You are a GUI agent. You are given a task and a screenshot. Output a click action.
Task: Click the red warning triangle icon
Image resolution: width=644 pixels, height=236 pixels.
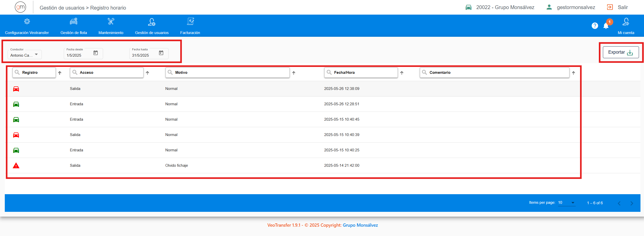pos(16,165)
